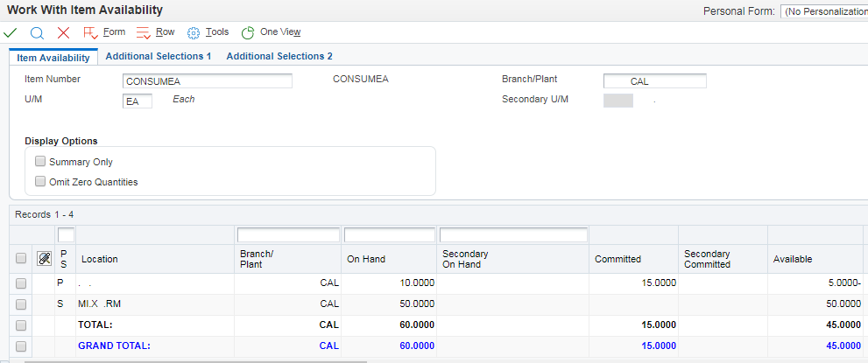Open One View pie chart icon
The height and width of the screenshot is (363, 868).
(248, 32)
